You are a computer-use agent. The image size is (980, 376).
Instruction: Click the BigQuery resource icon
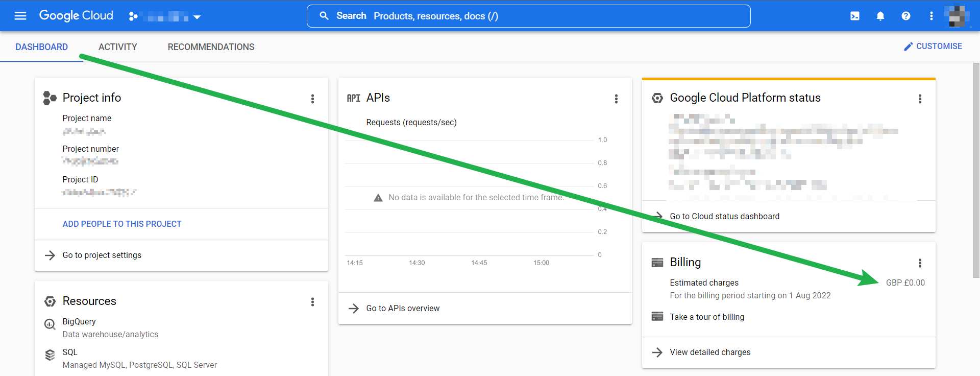[50, 324]
